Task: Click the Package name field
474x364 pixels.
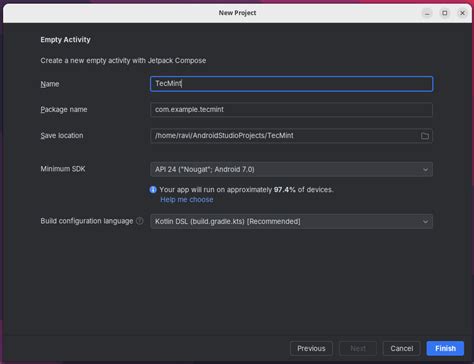Action: pyautogui.click(x=291, y=110)
